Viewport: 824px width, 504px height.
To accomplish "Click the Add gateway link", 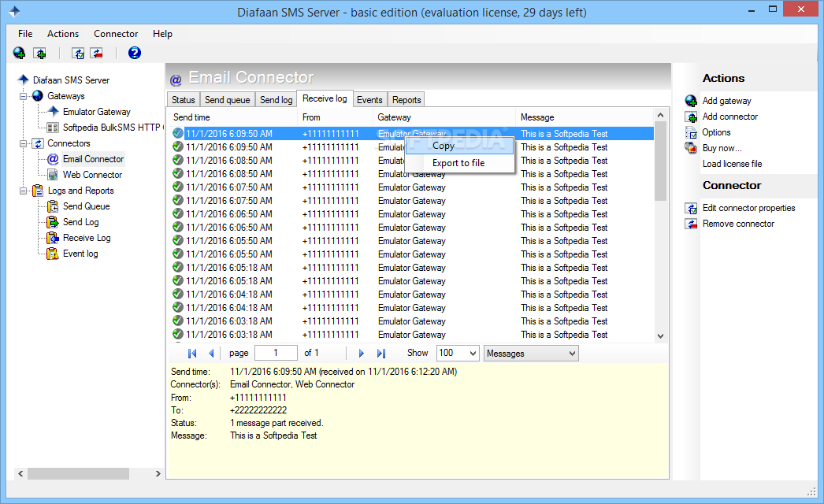I will (727, 100).
